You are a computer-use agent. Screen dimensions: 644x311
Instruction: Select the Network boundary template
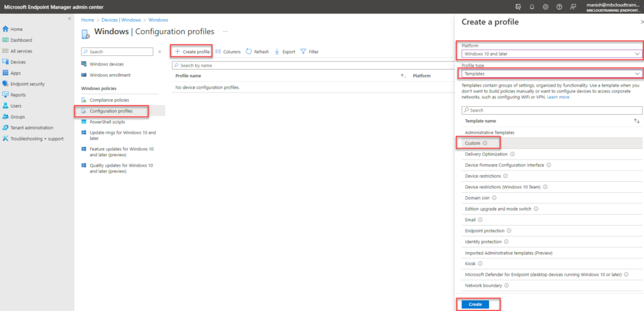pyautogui.click(x=552, y=285)
